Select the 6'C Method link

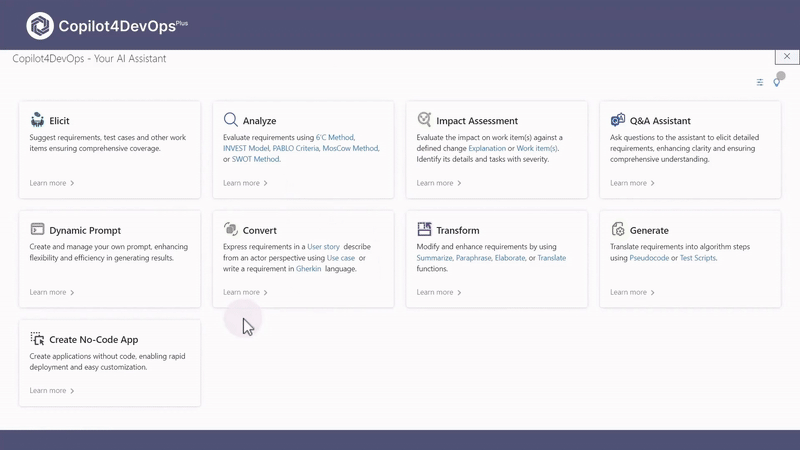(335, 137)
